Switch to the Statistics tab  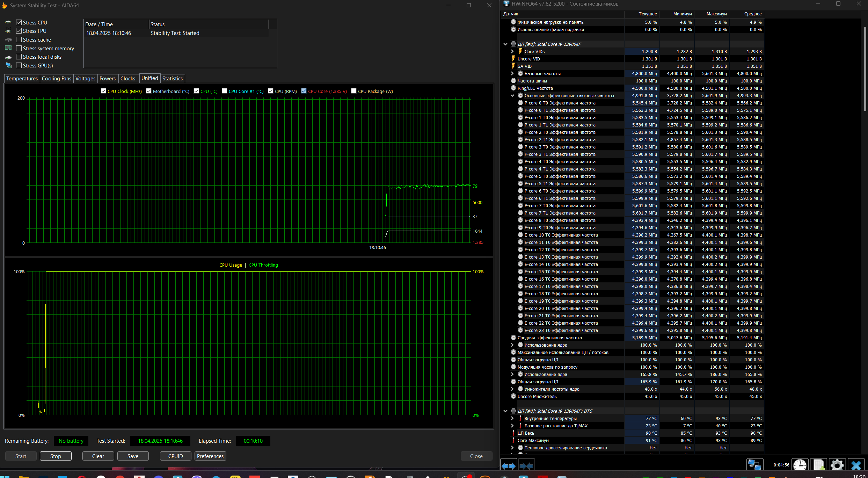(172, 79)
